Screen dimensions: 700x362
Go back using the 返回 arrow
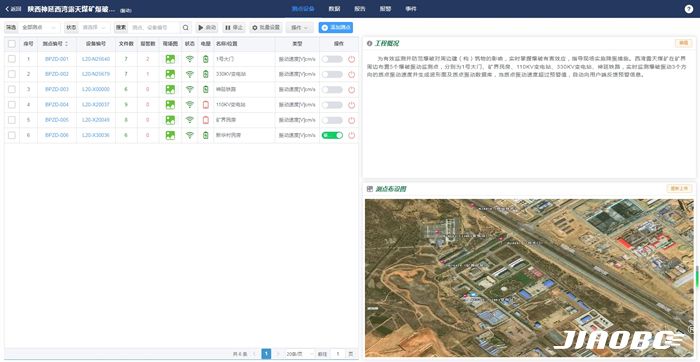click(13, 9)
